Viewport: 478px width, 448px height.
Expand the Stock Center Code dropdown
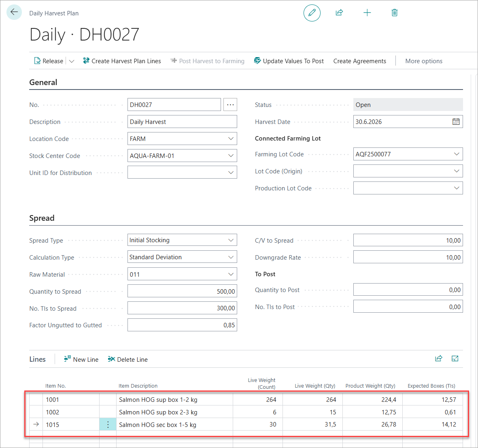[231, 156]
